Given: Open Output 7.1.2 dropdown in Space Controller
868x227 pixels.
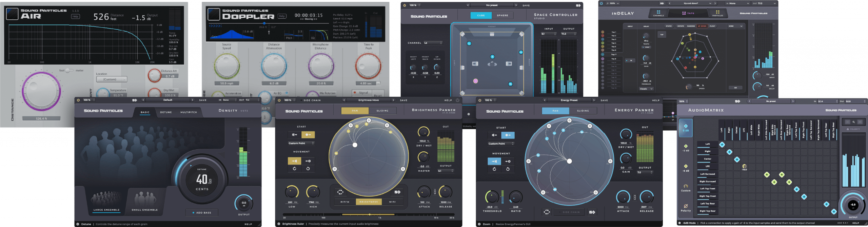Looking at the screenshot, I should pos(569,34).
